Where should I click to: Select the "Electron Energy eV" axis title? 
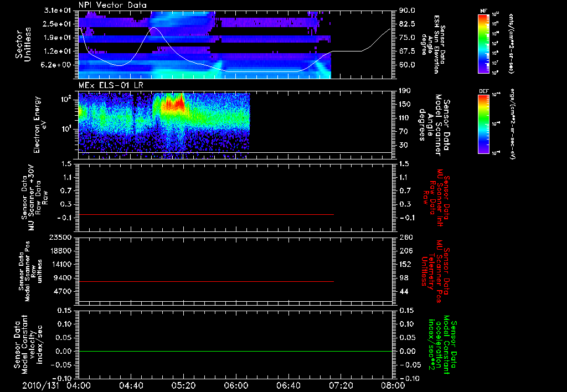(40, 125)
